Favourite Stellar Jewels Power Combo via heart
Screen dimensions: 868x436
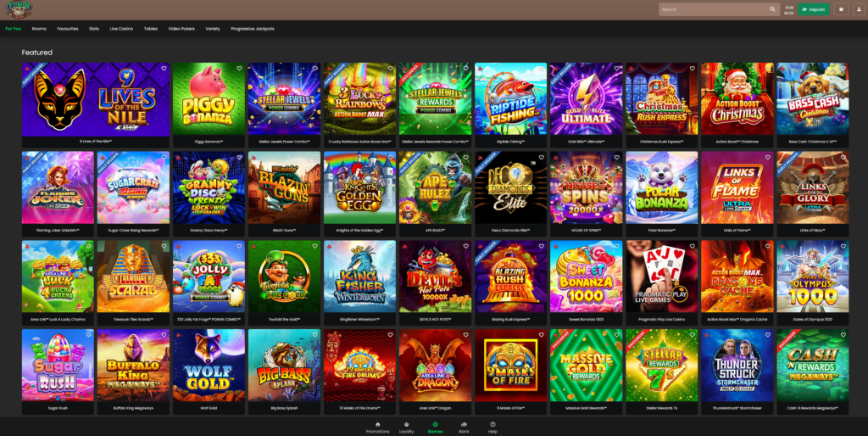pyautogui.click(x=314, y=69)
